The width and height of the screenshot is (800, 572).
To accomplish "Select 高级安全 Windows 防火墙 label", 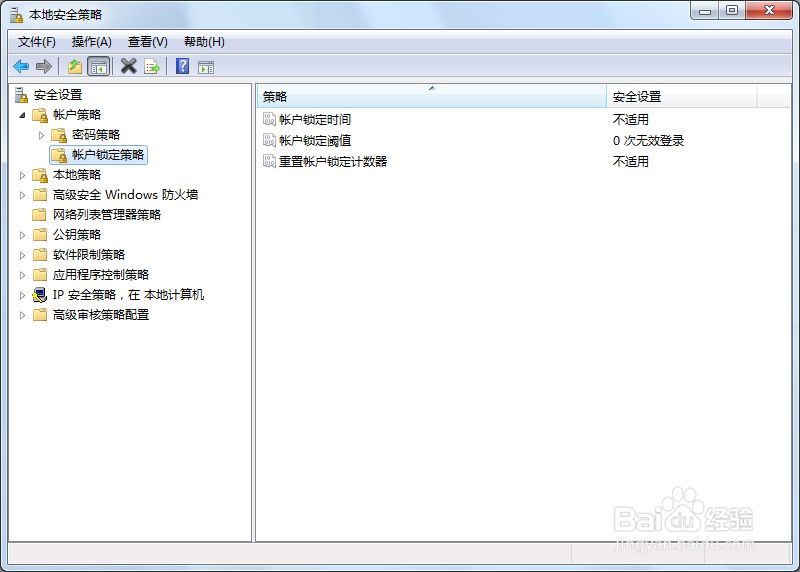I will (x=125, y=195).
